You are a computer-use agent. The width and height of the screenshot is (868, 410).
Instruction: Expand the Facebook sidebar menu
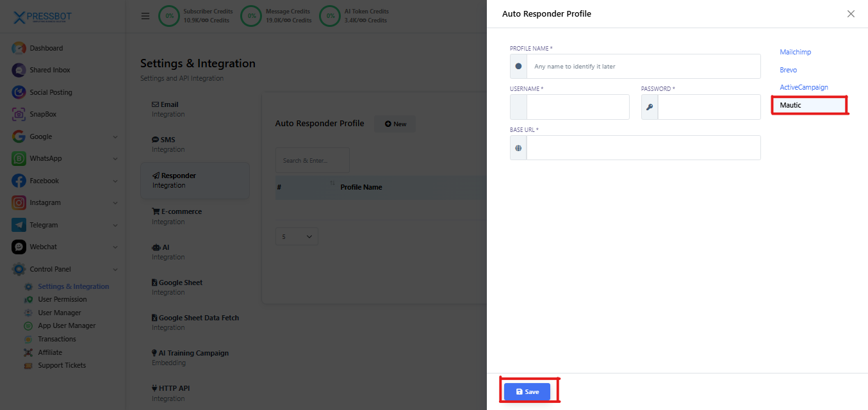115,181
